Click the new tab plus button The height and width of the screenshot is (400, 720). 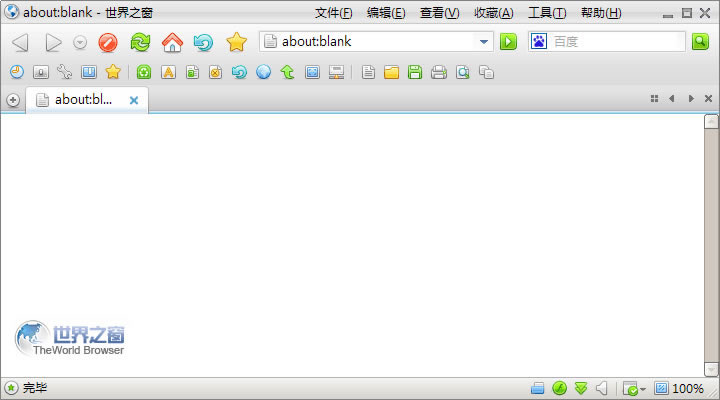[x=13, y=100]
